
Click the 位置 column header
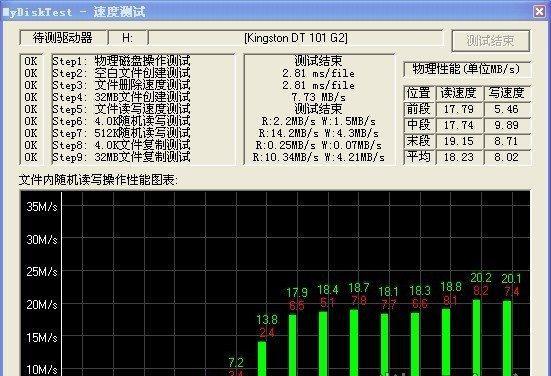(419, 93)
